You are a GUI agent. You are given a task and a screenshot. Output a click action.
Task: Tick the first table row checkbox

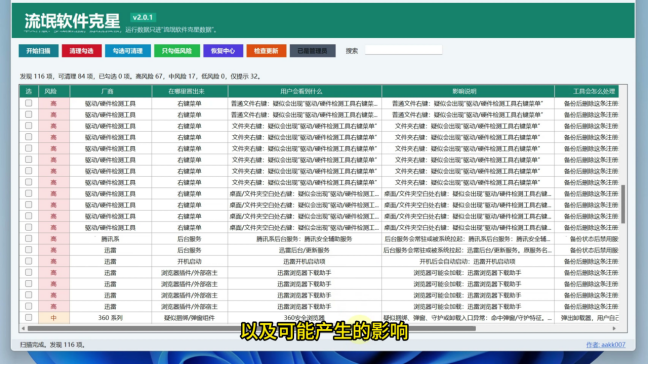(29, 103)
